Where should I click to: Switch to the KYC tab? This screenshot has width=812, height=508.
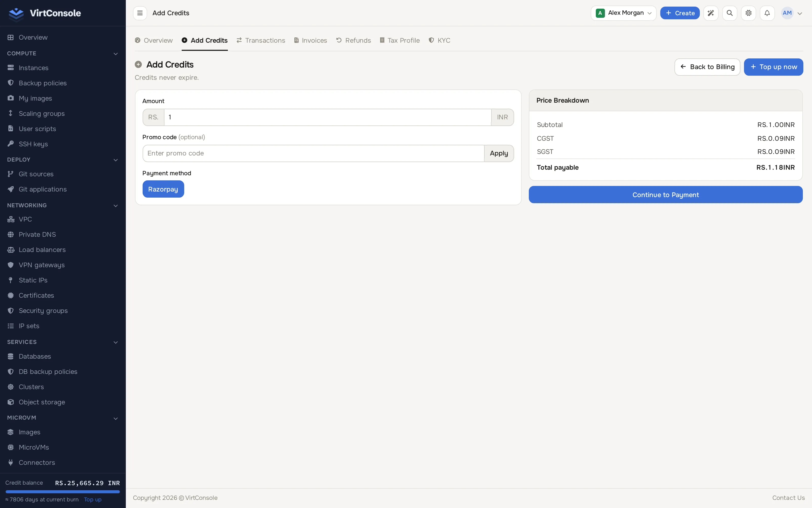439,40
